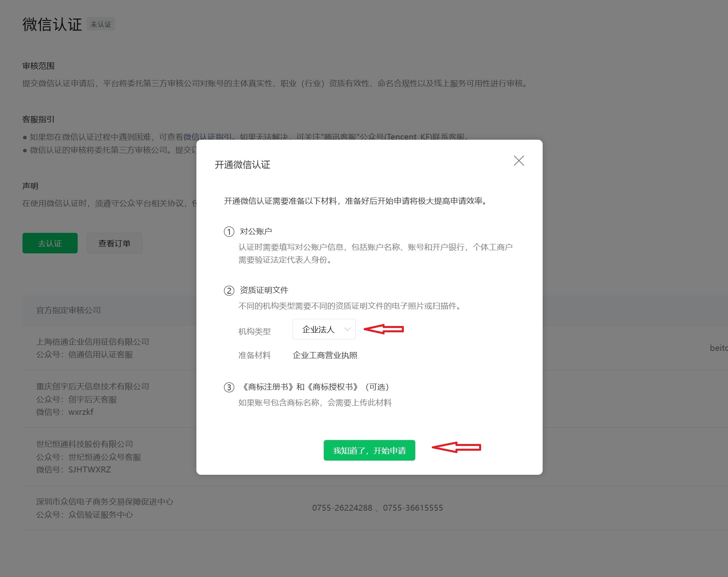Click the 准备材料 label
This screenshot has width=728, height=577.
click(254, 355)
